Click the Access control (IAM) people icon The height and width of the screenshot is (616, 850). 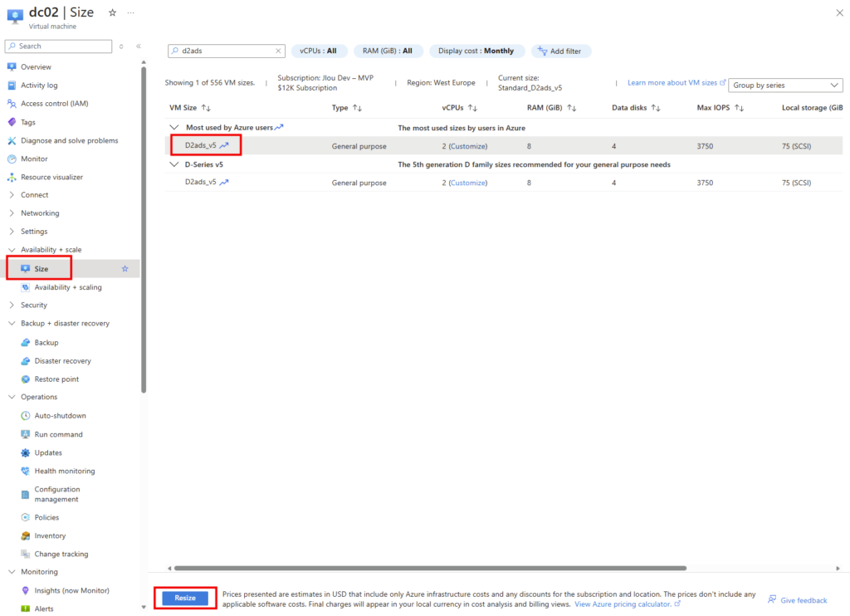(x=12, y=103)
